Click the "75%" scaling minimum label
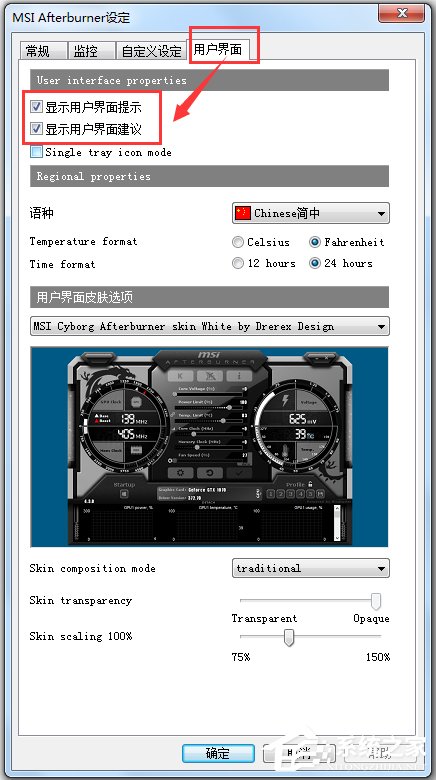 point(241,657)
